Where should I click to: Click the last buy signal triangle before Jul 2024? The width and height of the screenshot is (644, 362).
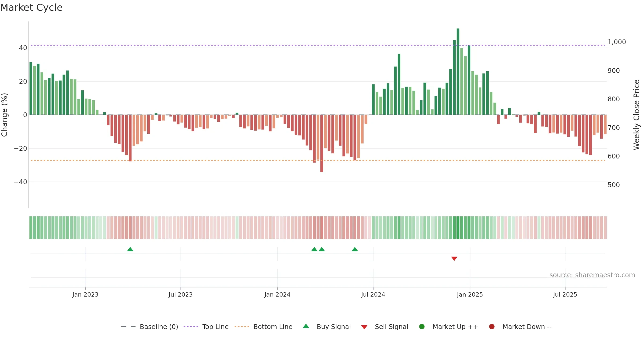pos(355,249)
